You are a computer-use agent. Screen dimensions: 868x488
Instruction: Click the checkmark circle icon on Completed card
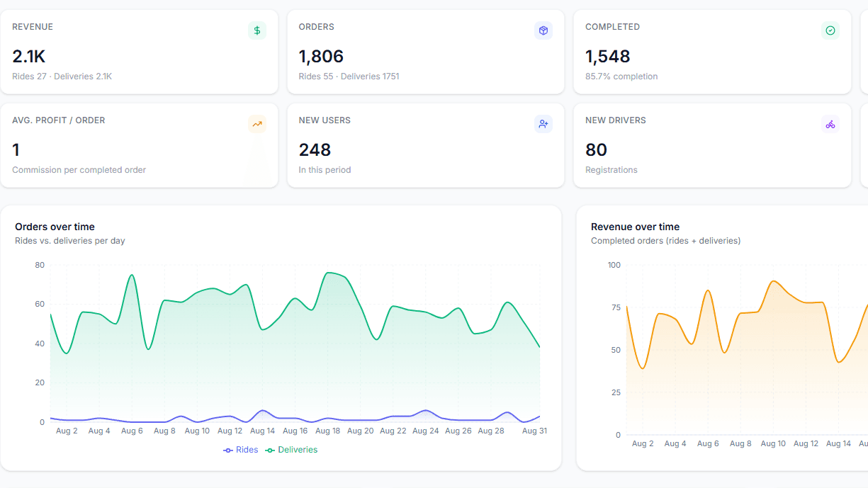pos(830,30)
